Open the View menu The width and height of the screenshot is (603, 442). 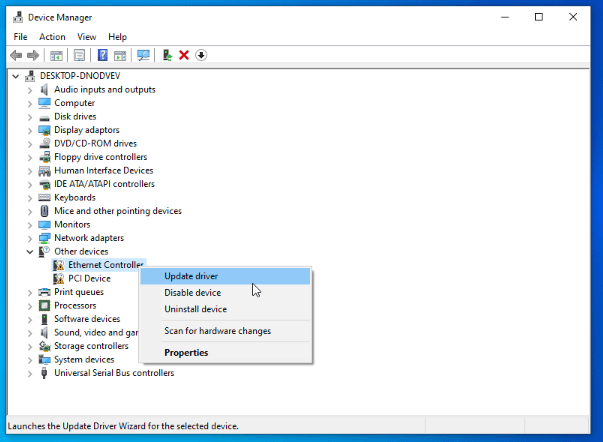click(87, 37)
